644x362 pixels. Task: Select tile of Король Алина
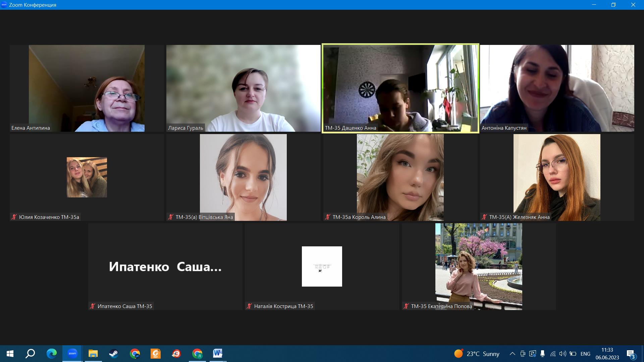click(x=400, y=177)
